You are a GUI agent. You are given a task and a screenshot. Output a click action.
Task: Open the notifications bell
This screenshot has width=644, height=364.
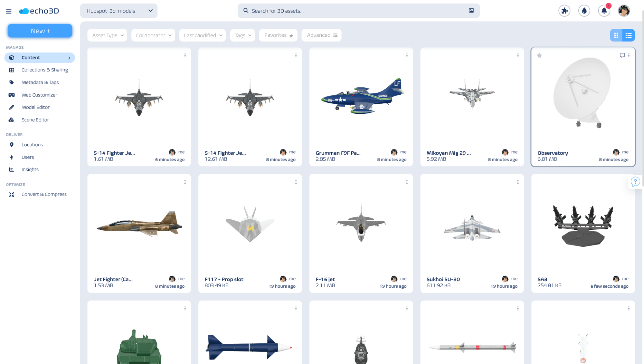(x=604, y=11)
